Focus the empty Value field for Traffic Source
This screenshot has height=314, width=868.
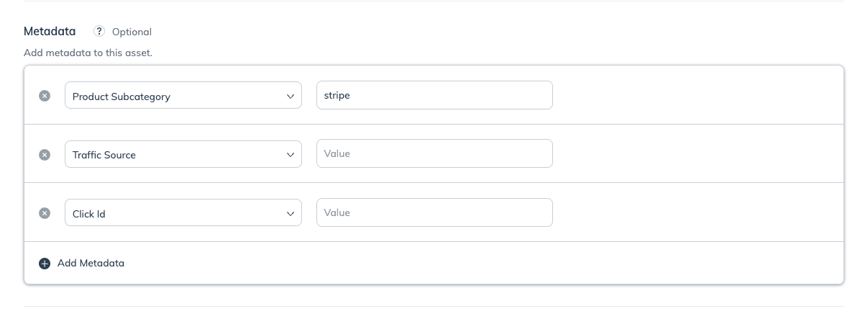434,153
